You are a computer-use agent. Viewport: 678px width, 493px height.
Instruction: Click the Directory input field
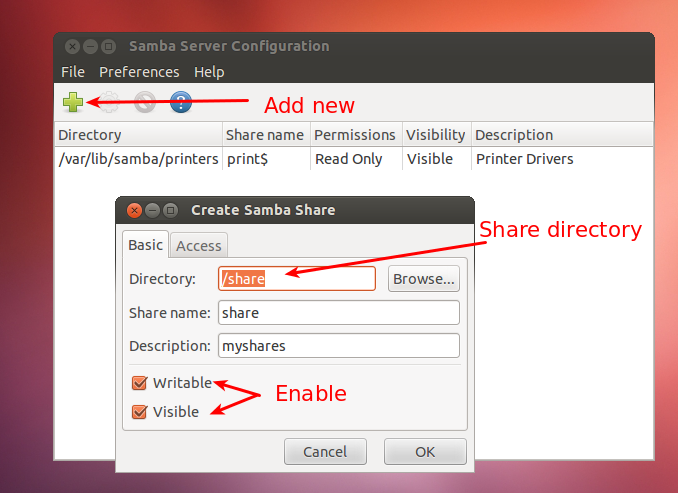297,279
